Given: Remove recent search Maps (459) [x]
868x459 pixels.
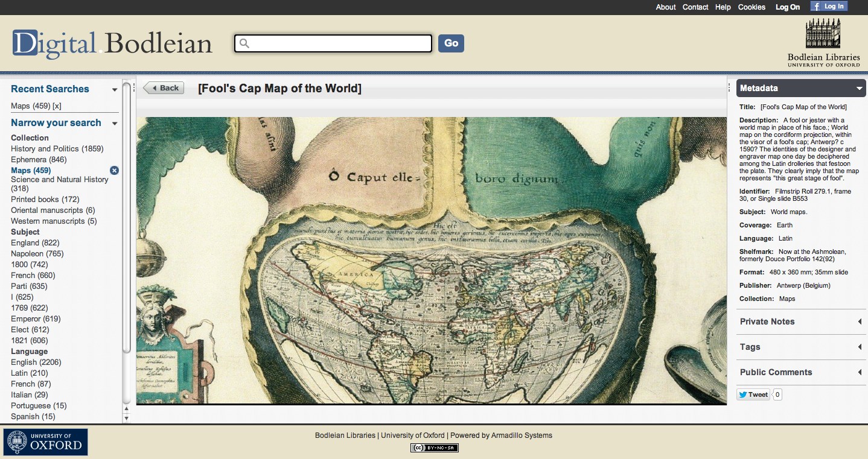Looking at the screenshot, I should point(57,106).
